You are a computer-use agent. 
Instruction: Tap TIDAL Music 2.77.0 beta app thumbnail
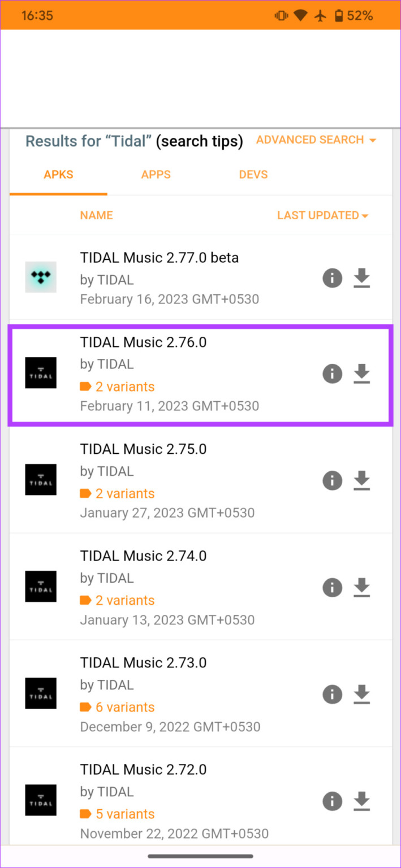[41, 277]
